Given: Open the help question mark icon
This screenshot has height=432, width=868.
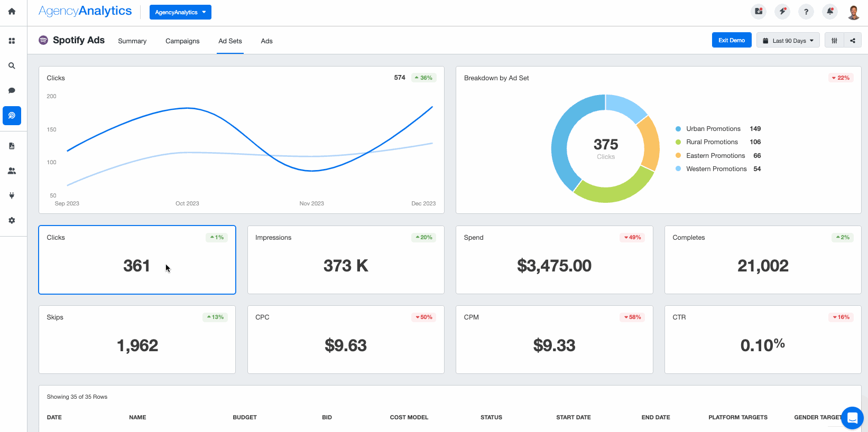Looking at the screenshot, I should (x=806, y=12).
